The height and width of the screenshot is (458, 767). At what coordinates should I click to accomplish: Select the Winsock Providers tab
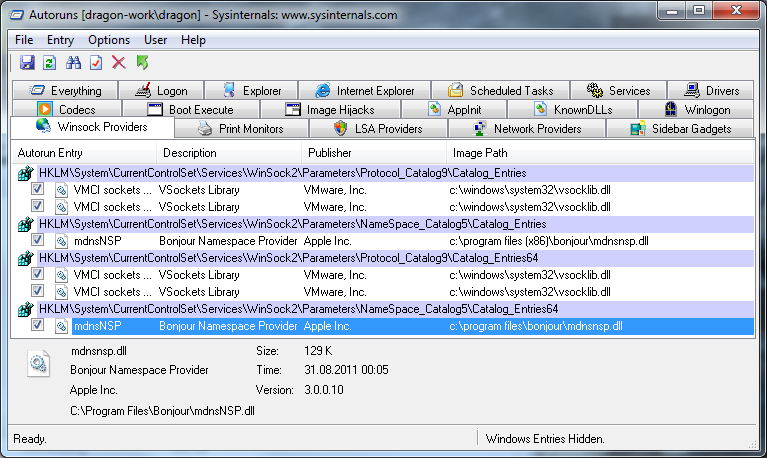coord(92,127)
